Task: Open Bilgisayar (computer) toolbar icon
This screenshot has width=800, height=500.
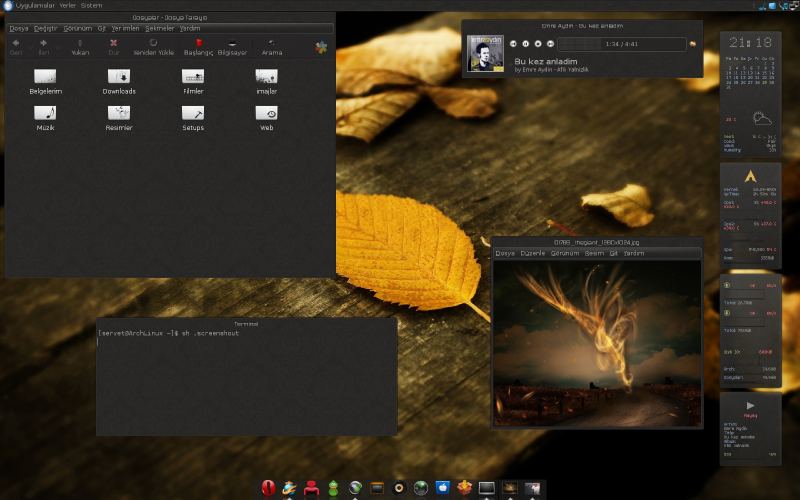Action: (232, 46)
